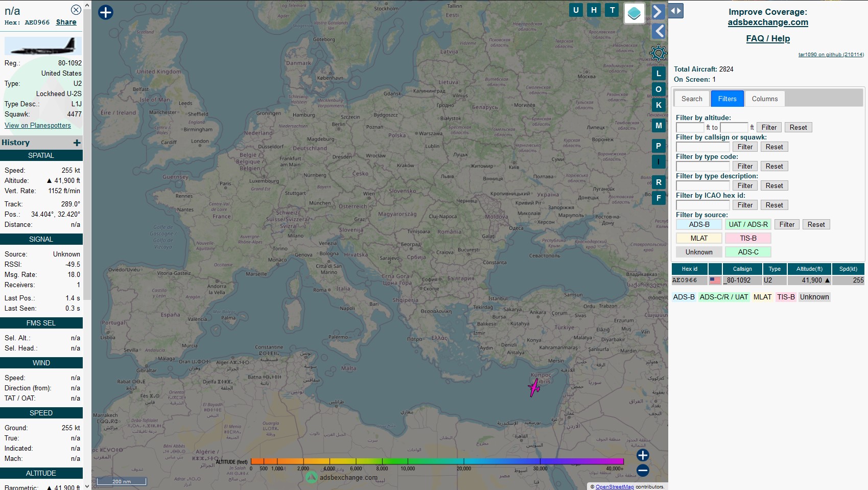868x490 pixels.
Task: Apply the callsign or squawk filter
Action: (745, 147)
